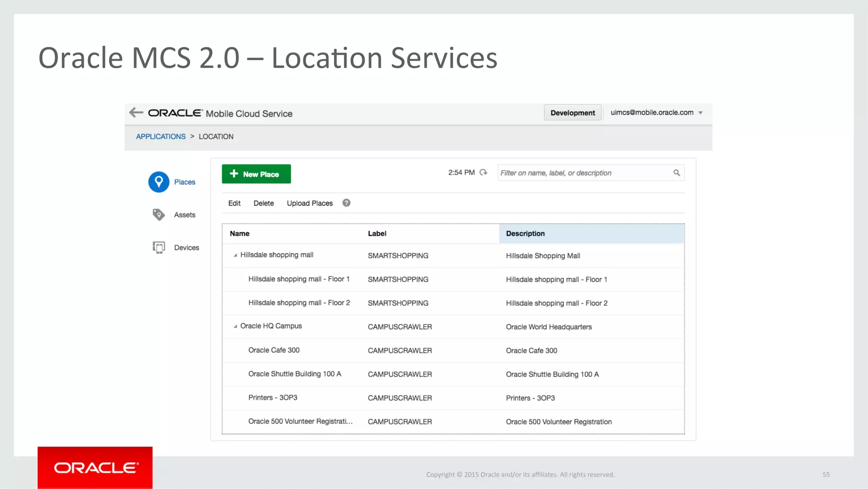This screenshot has width=868, height=489.
Task: Click the Printers - 3OP3 description cell
Action: (x=530, y=398)
